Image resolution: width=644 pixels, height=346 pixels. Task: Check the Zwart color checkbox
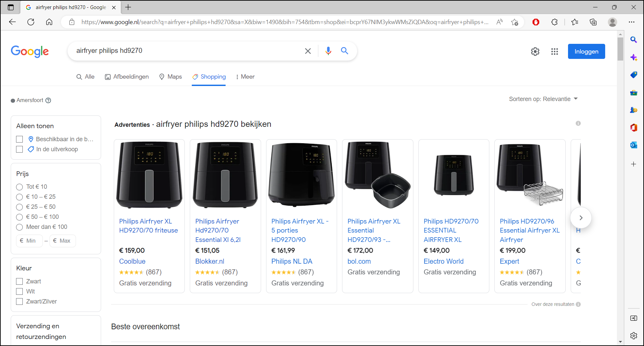(x=19, y=281)
